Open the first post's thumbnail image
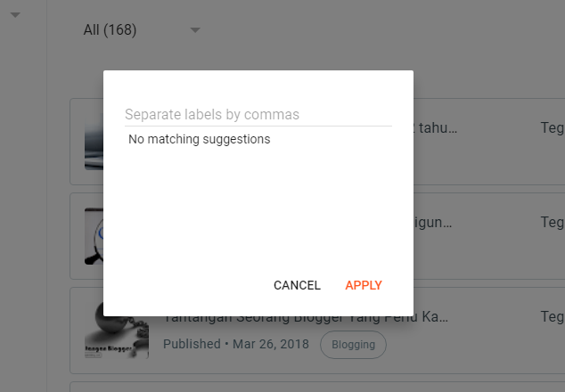Viewport: 565px width, 392px height. point(94,142)
